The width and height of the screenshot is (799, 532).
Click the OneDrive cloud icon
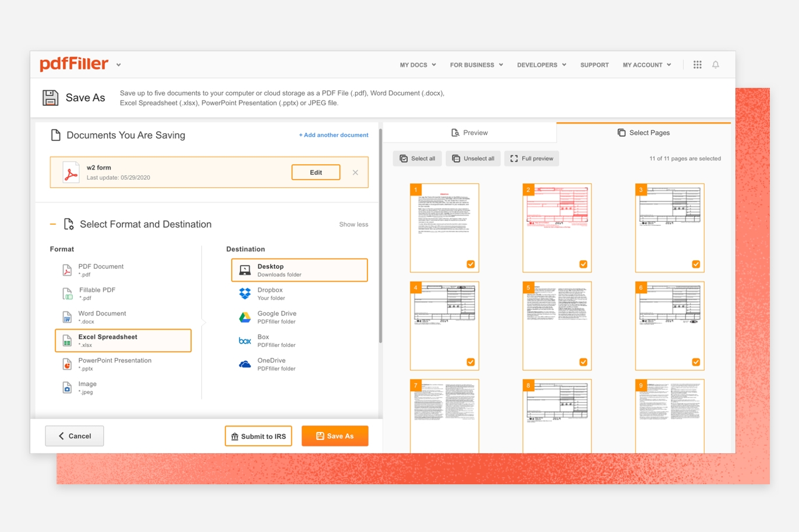click(245, 364)
